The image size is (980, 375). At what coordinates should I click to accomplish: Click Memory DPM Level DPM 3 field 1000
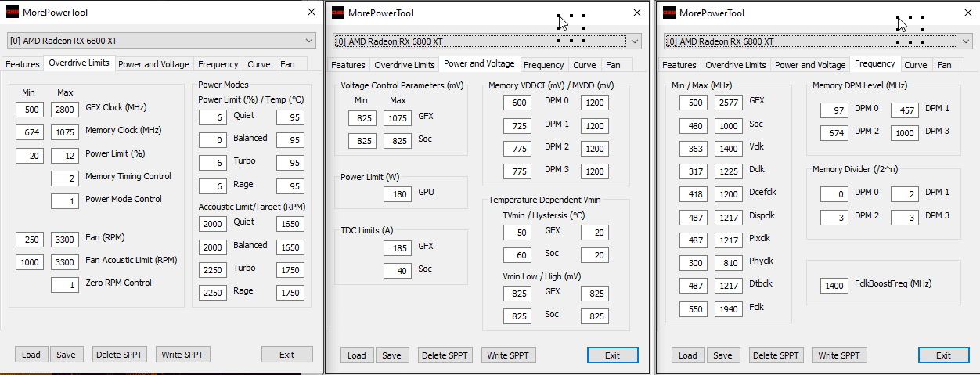pos(905,133)
